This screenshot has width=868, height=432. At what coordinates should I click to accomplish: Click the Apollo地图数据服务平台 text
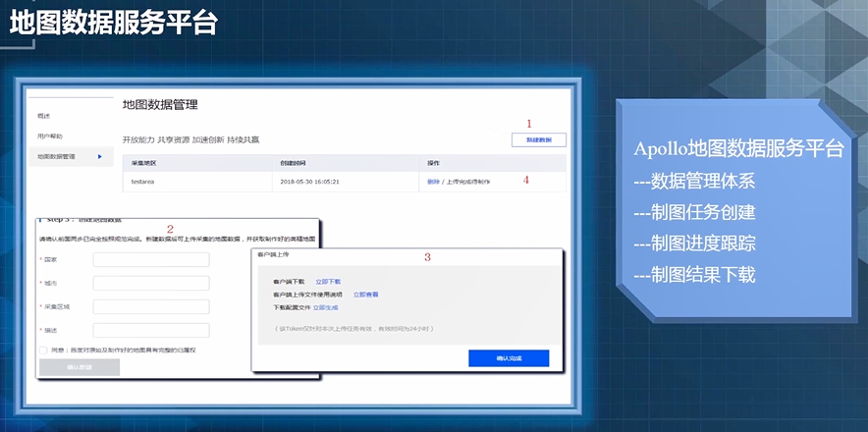pos(738,149)
